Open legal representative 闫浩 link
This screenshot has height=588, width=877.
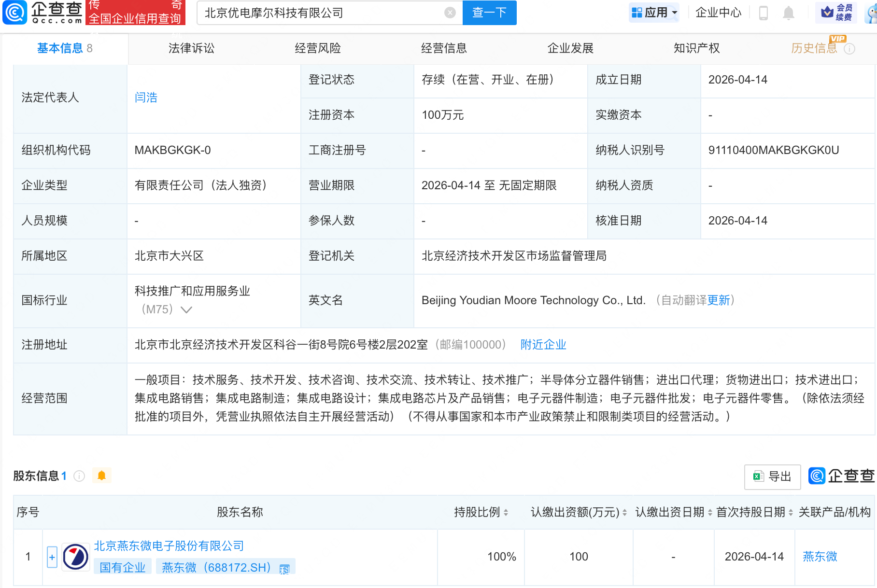pyautogui.click(x=146, y=98)
